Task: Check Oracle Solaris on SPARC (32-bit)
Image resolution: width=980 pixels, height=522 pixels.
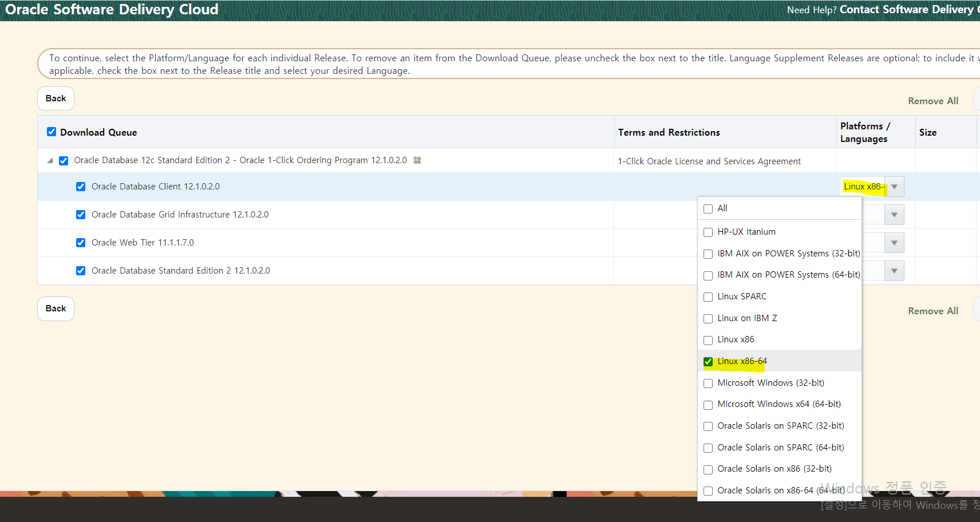Action: pos(708,426)
